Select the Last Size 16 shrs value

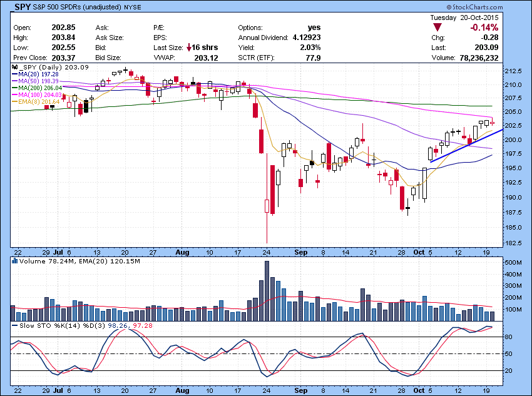205,48
